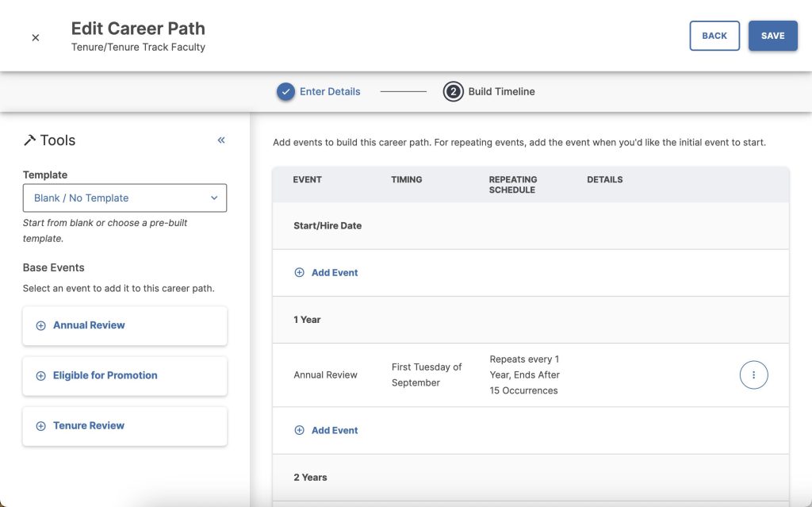Close the Edit Career Path dialog
812x507 pixels.
point(35,37)
